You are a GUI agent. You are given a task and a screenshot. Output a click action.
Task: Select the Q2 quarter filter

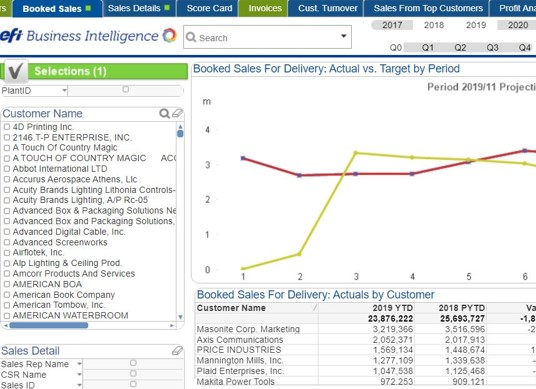460,47
